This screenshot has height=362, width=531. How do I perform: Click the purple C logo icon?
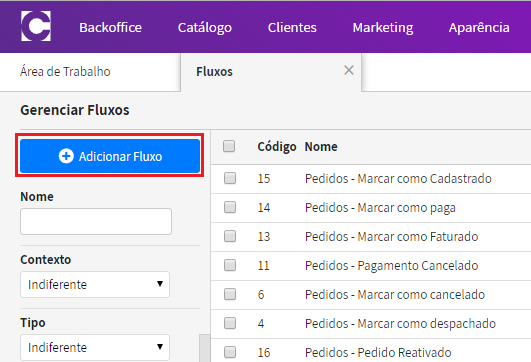pyautogui.click(x=36, y=26)
